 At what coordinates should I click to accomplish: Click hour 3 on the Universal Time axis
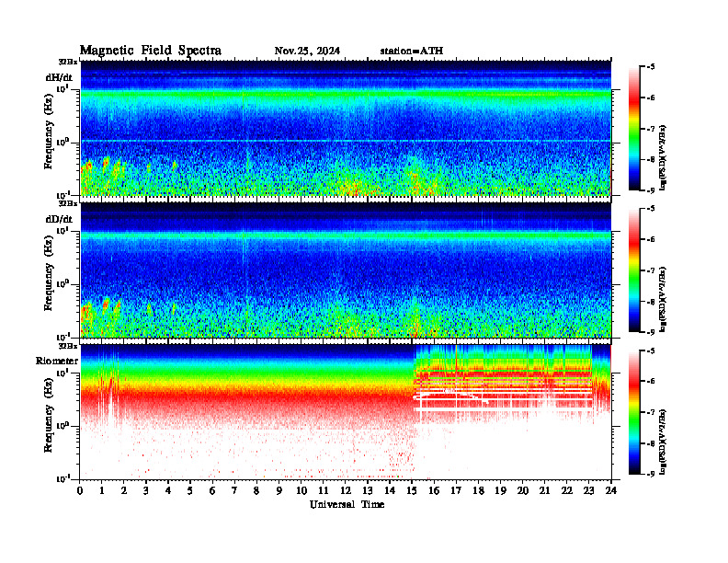point(146,491)
